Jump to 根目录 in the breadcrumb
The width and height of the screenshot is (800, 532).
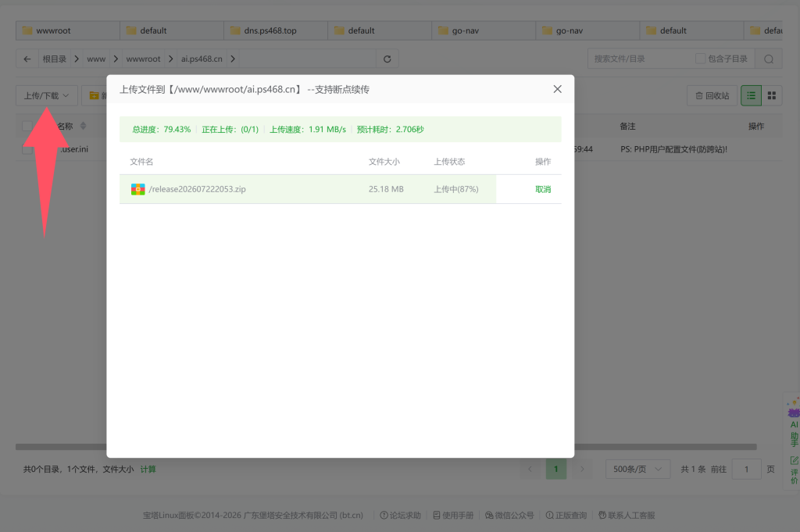tap(55, 59)
